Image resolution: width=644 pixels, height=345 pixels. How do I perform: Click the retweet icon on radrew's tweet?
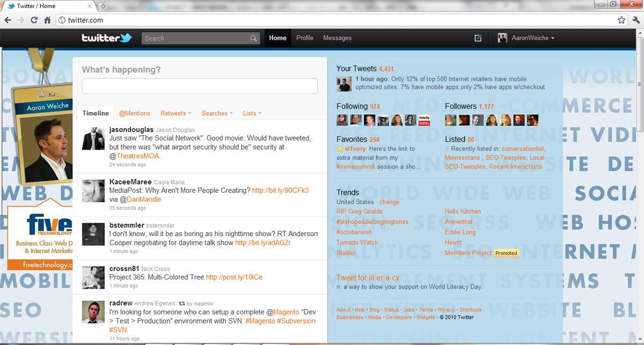(x=182, y=304)
